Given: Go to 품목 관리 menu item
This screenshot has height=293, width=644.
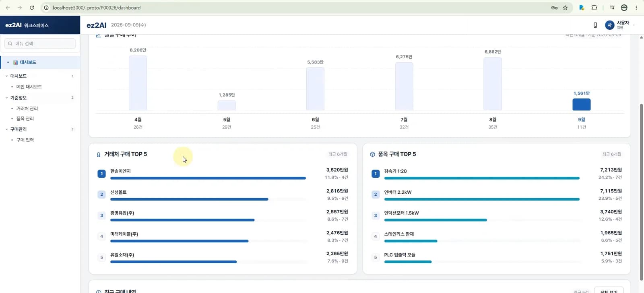Looking at the screenshot, I should click(x=25, y=119).
